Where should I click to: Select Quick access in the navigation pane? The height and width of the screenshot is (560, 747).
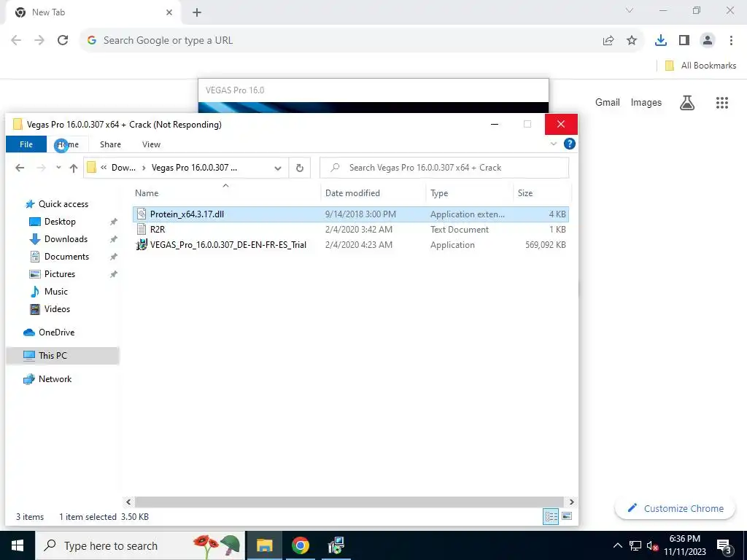tap(63, 204)
